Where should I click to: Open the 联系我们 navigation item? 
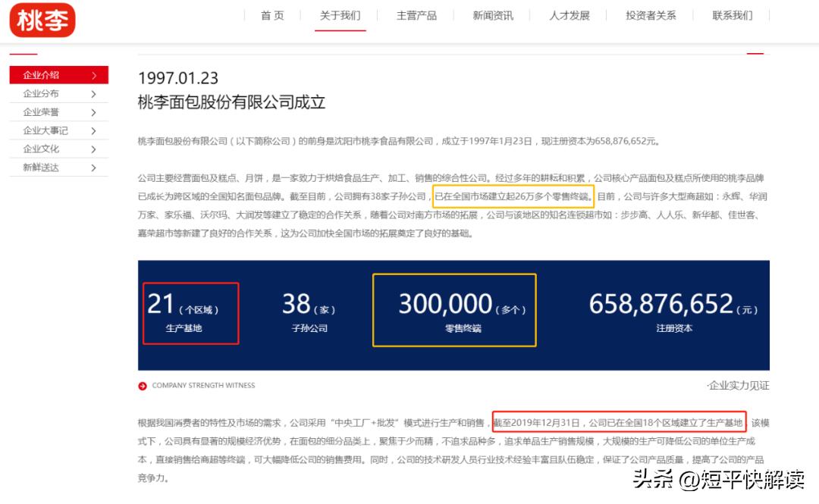(730, 14)
